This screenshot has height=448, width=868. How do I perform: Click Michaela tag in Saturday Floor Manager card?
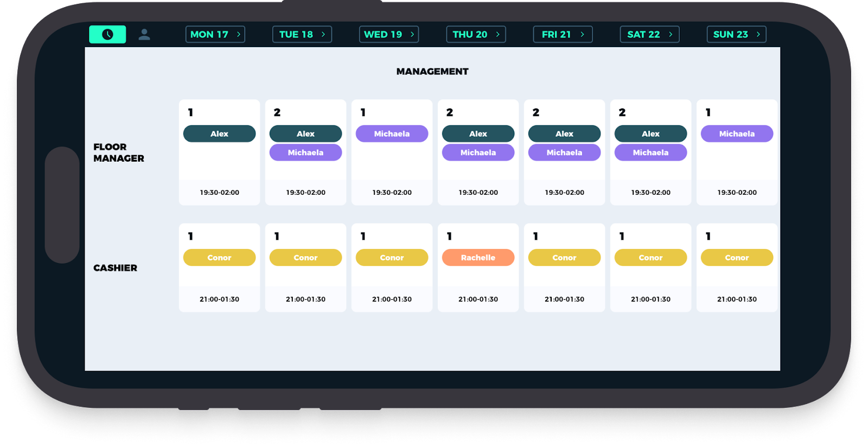pos(650,152)
